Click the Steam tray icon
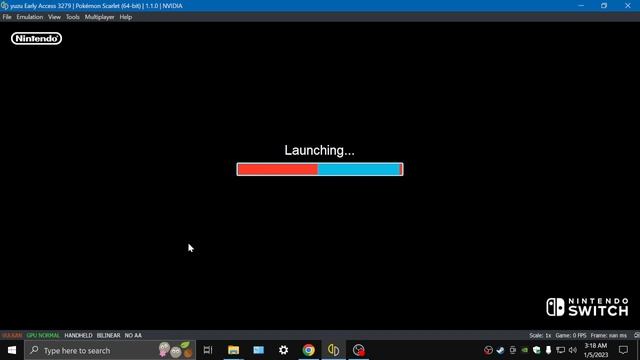Screen dimensions: 640x360 tap(500, 350)
